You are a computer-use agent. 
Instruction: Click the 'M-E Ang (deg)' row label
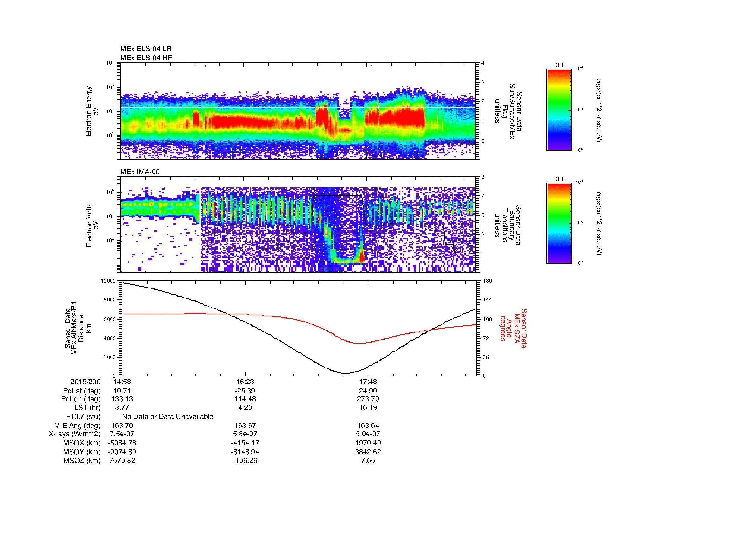click(77, 426)
